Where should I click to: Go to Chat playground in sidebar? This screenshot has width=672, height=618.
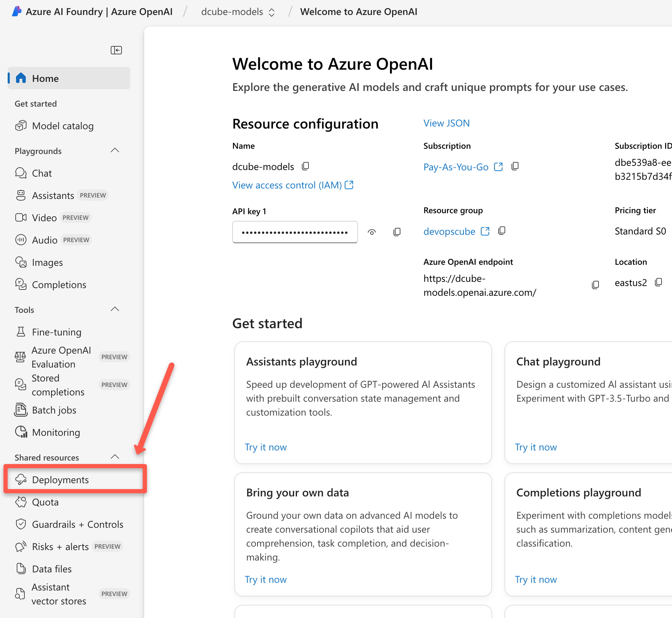[x=42, y=173]
